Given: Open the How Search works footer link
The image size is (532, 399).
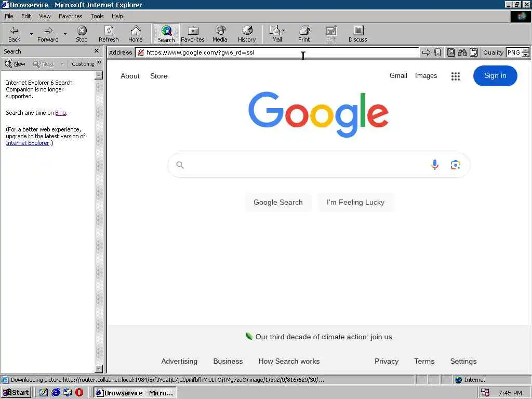Looking at the screenshot, I should (289, 362).
